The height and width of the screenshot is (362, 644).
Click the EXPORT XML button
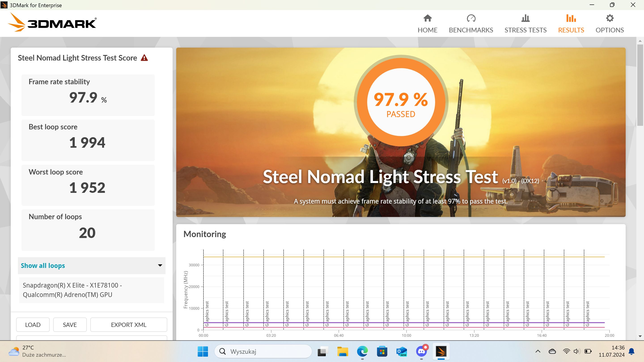coord(129,324)
